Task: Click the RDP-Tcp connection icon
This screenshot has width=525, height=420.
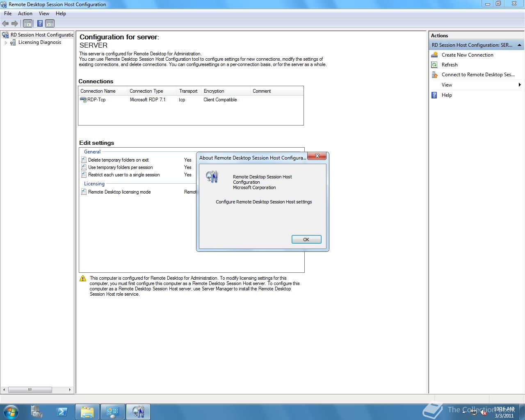Action: click(x=83, y=100)
